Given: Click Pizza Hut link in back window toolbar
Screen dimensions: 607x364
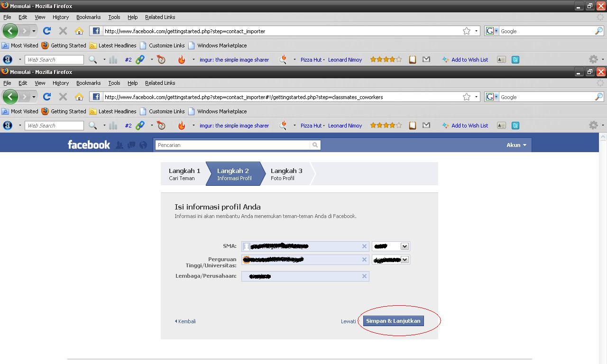Looking at the screenshot, I should click(x=311, y=60).
